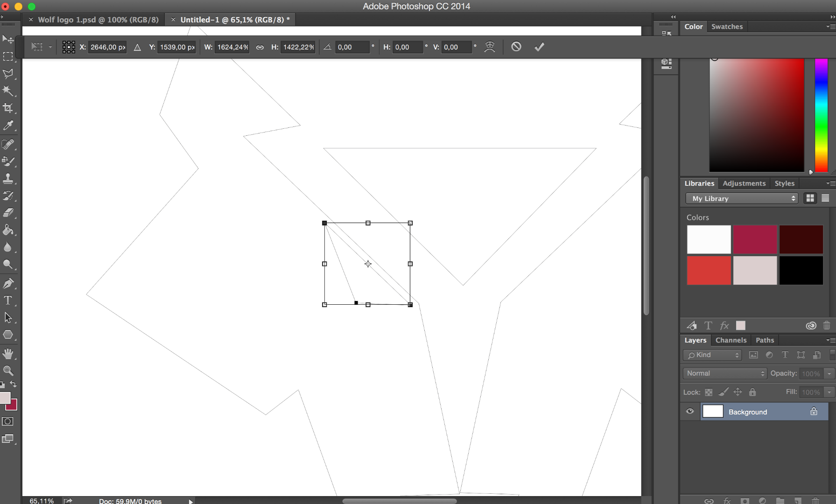Select the Paint Bucket tool
The height and width of the screenshot is (504, 836).
[8, 230]
